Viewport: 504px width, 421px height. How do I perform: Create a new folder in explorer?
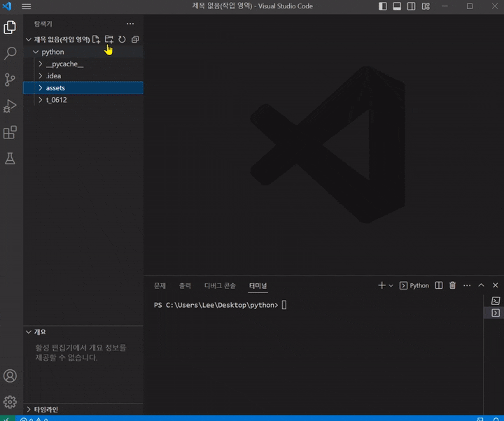click(x=109, y=39)
